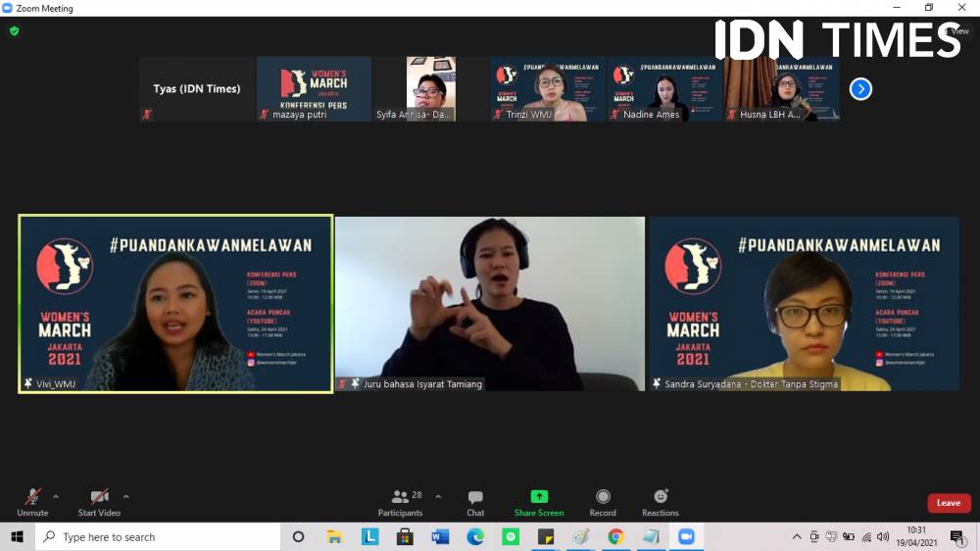Select the Nadine Ames video thumbnail
The width and height of the screenshot is (980, 551).
click(x=665, y=89)
